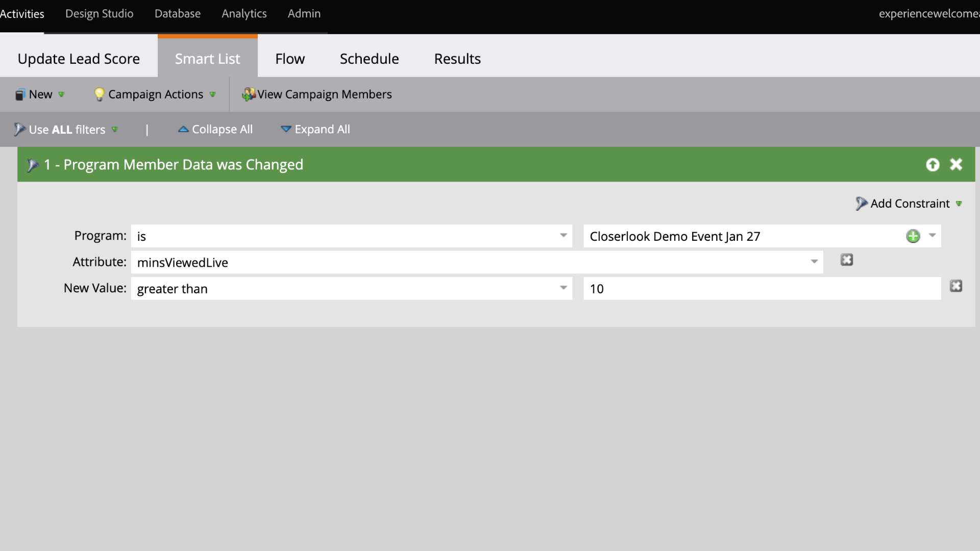
Task: Click the experiencewelcome account name
Action: (929, 14)
